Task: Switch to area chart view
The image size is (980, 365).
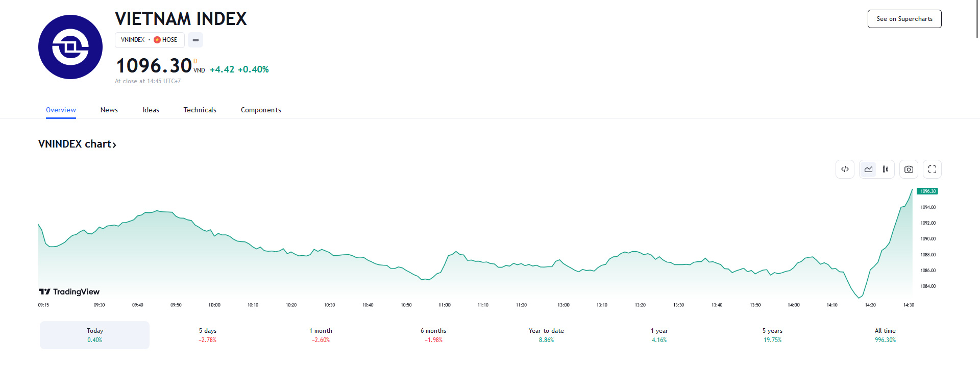Action: 868,169
